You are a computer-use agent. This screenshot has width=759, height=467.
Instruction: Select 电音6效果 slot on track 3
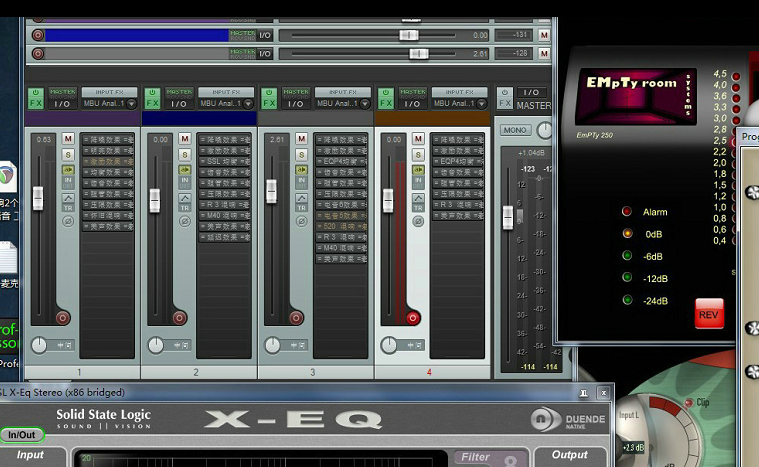tap(341, 205)
